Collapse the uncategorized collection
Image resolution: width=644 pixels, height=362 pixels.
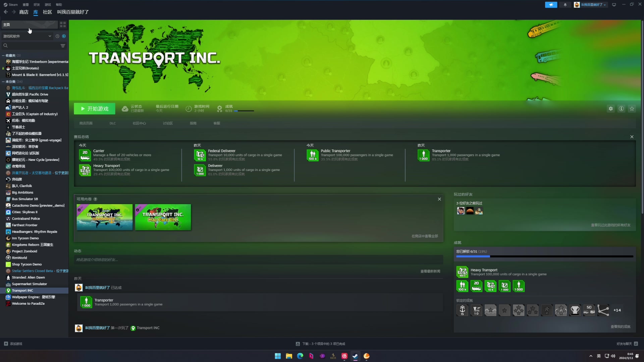[3, 81]
